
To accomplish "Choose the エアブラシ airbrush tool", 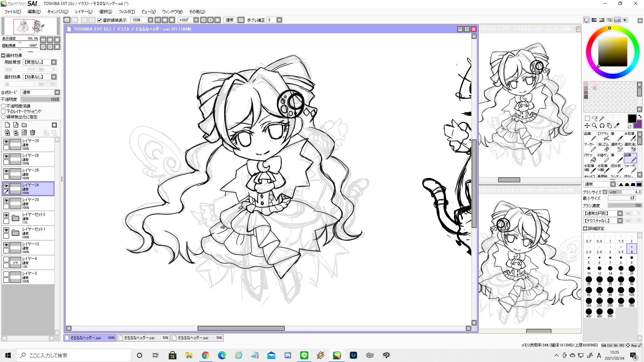I will click(603, 136).
